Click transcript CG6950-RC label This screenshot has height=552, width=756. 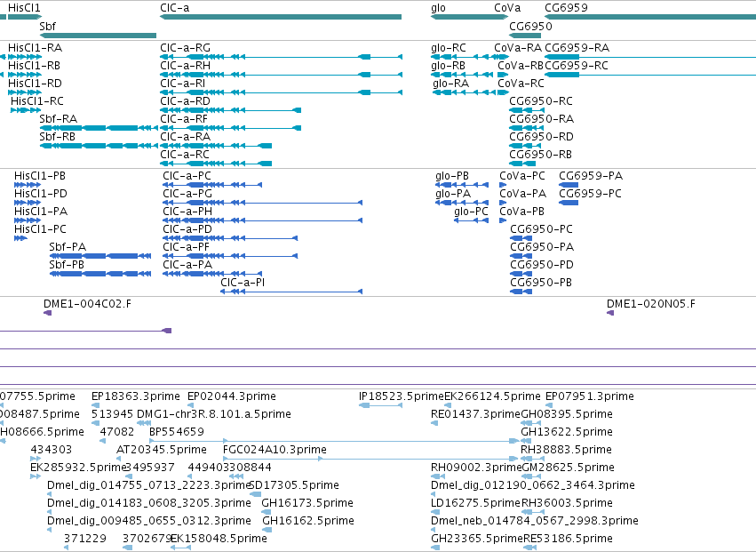541,101
